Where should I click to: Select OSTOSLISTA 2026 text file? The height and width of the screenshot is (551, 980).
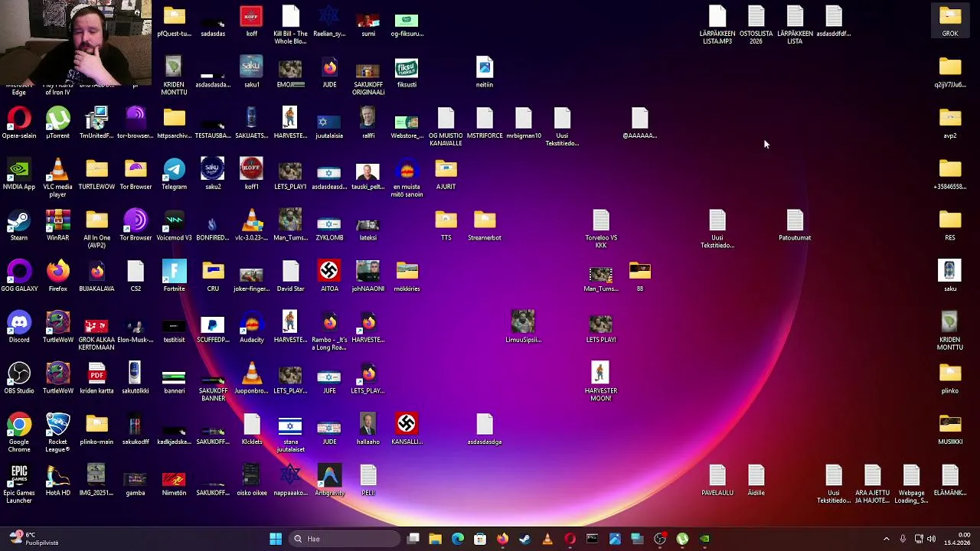click(756, 24)
